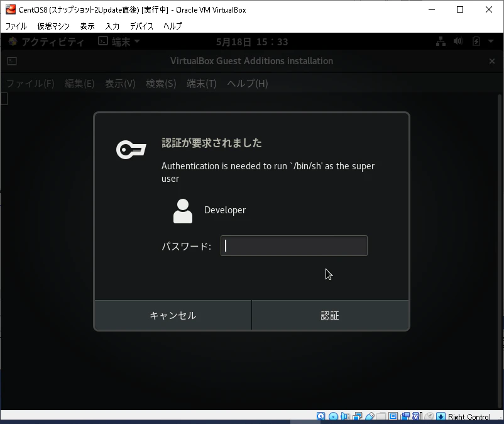Click the key authentication icon in dialog
This screenshot has height=424, width=504.
[131, 150]
